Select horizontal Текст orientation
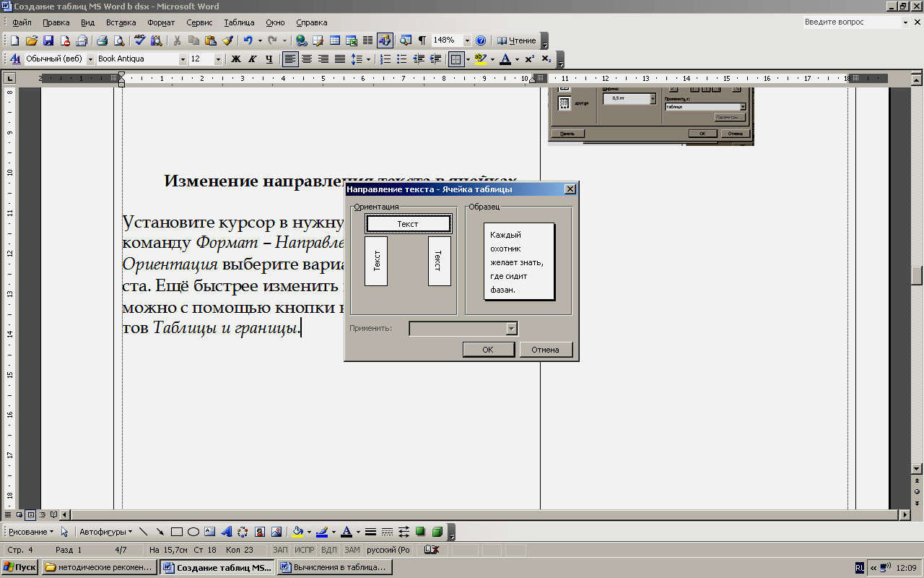Screen dimensions: 924x578 [408, 224]
